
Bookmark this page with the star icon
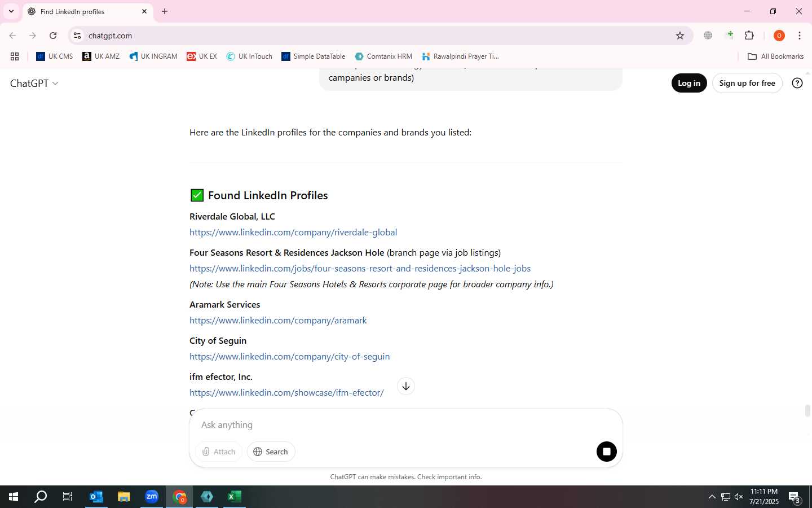pos(680,36)
